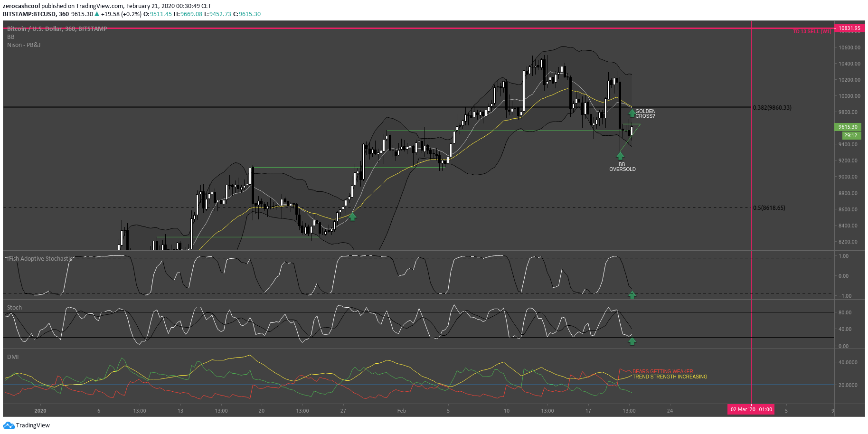Click green arrow in Fish Adaptive Stochastic pane
This screenshot has width=868, height=434.
[x=632, y=295]
